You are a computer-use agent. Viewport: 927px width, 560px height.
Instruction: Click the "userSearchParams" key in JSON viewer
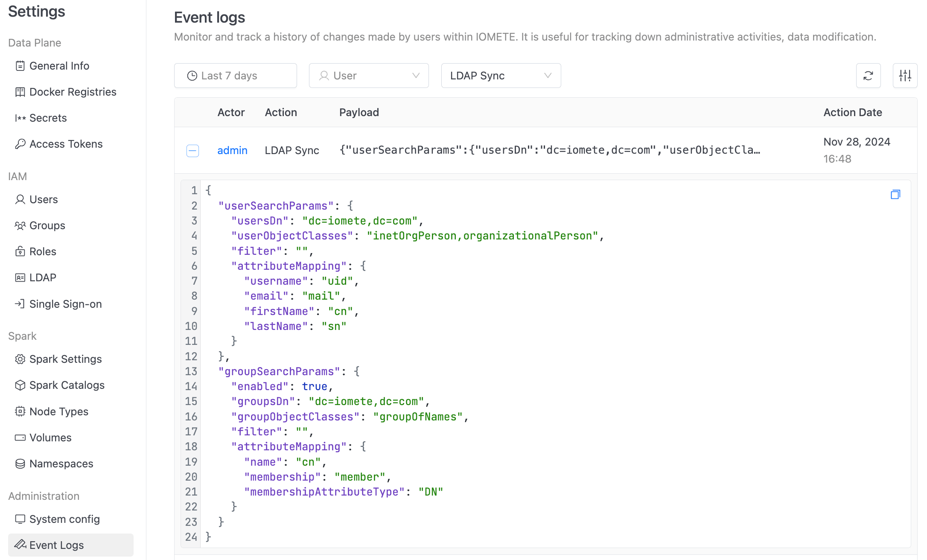coord(276,206)
